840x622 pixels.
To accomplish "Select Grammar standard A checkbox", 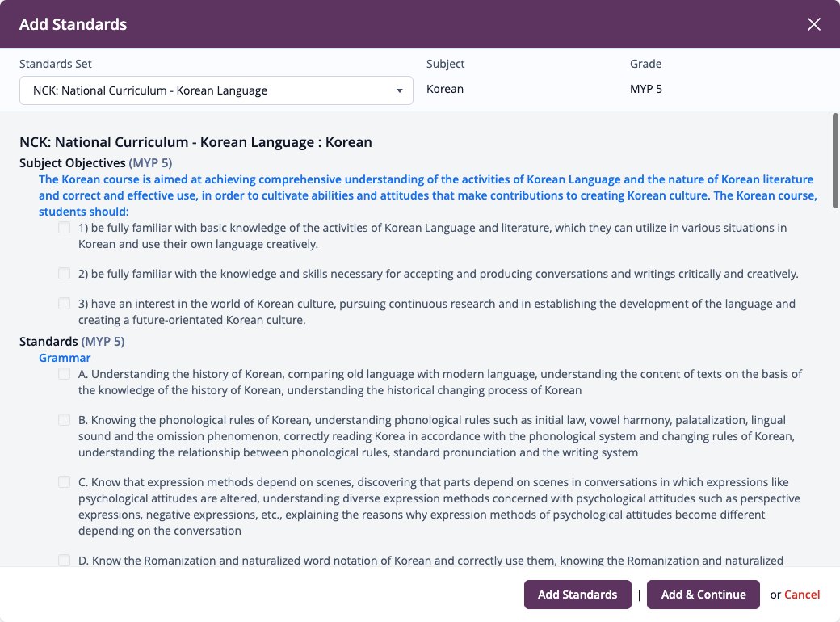I will 65,374.
